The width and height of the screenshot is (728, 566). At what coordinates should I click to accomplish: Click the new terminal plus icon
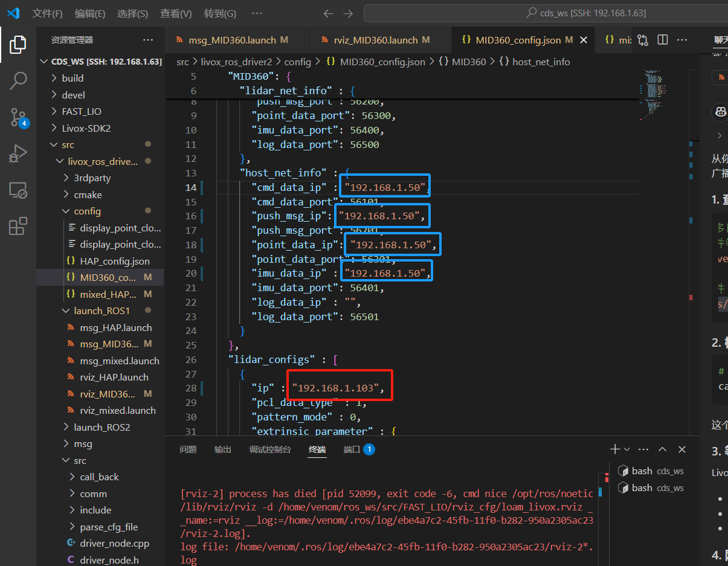614,449
